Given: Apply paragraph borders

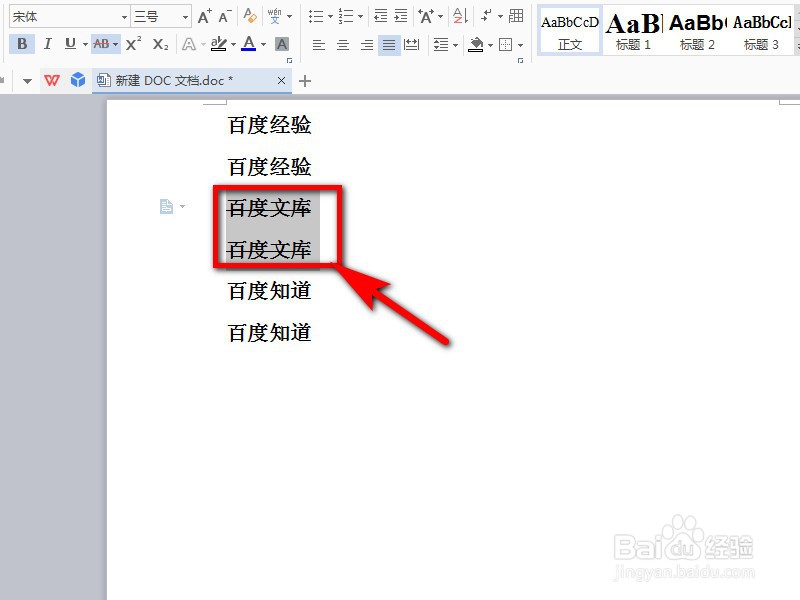Looking at the screenshot, I should pos(505,45).
